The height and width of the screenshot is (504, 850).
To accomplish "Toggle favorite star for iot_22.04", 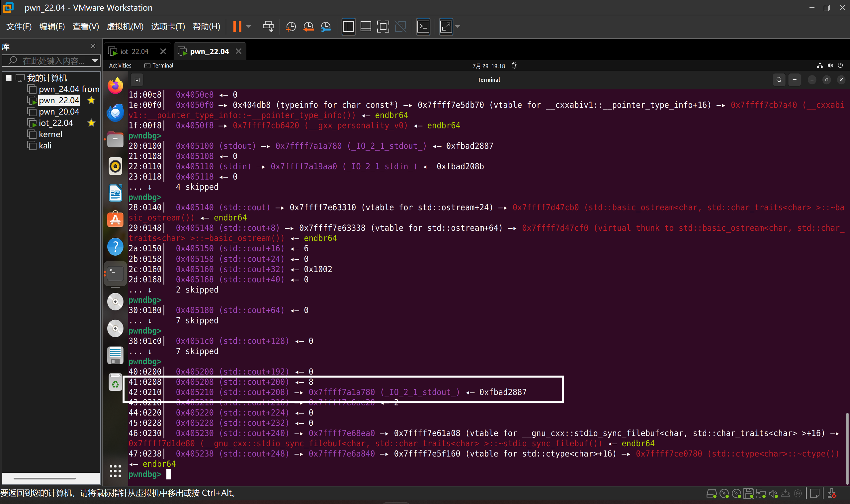I will coord(91,123).
